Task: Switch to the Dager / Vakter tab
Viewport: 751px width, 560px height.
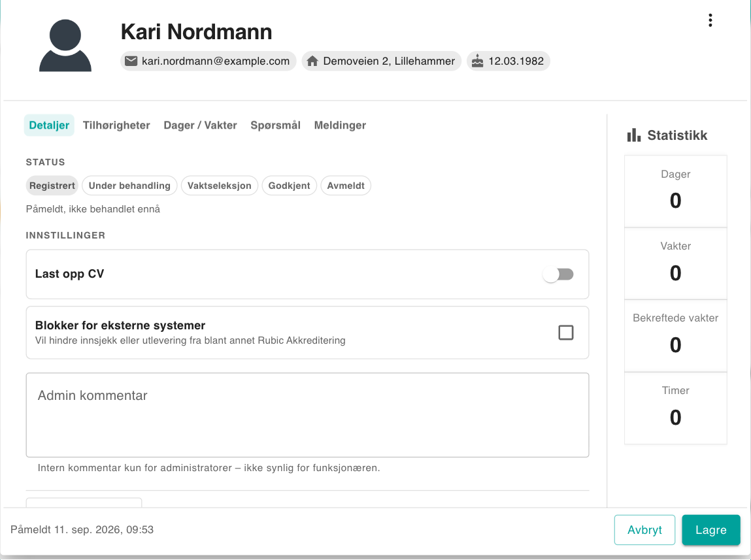Action: (200, 125)
